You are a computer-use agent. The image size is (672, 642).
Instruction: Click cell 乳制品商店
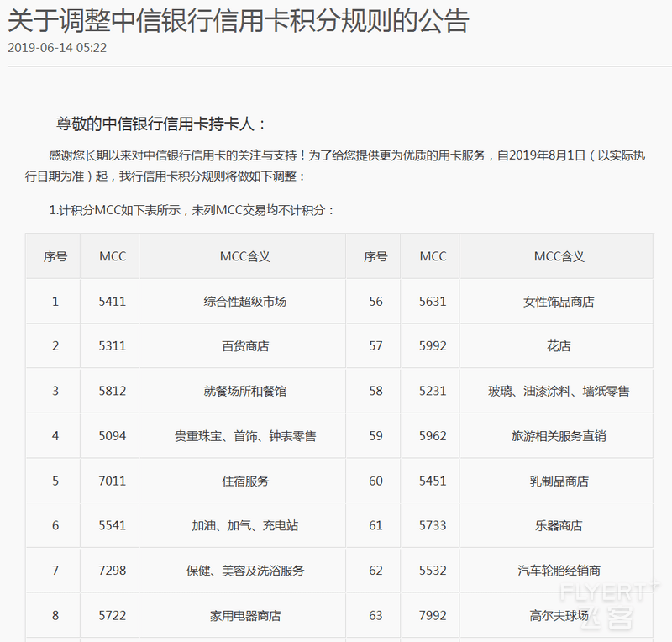click(559, 481)
